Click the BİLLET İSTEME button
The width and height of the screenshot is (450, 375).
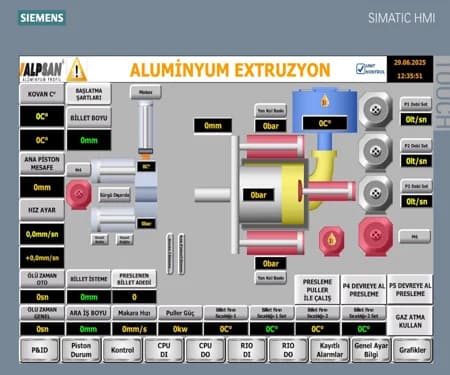[x=89, y=279]
